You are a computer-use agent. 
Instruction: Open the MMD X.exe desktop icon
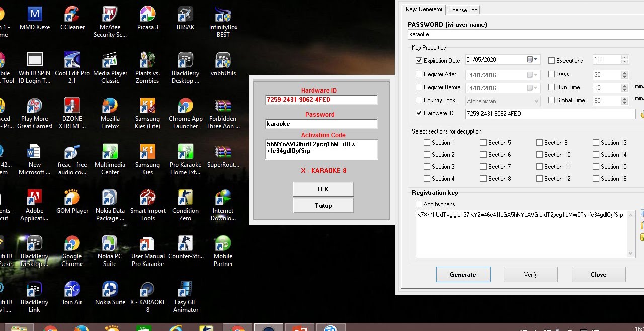pos(35,18)
